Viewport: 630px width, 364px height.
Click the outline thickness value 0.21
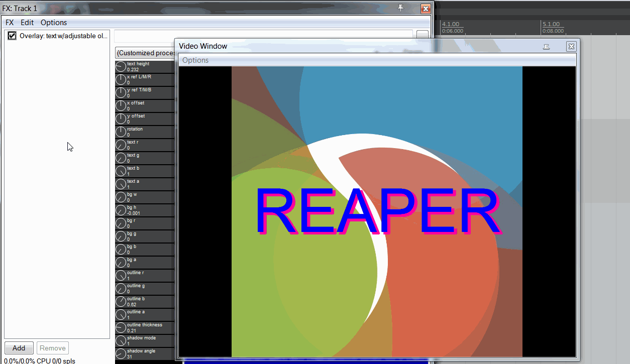132,331
